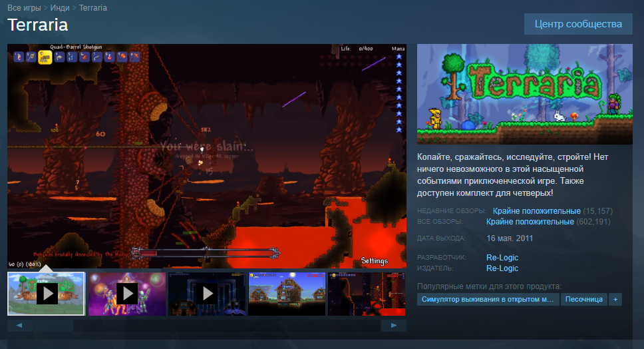Click the boss health bar in the video
The image size is (644, 349).
206,253
